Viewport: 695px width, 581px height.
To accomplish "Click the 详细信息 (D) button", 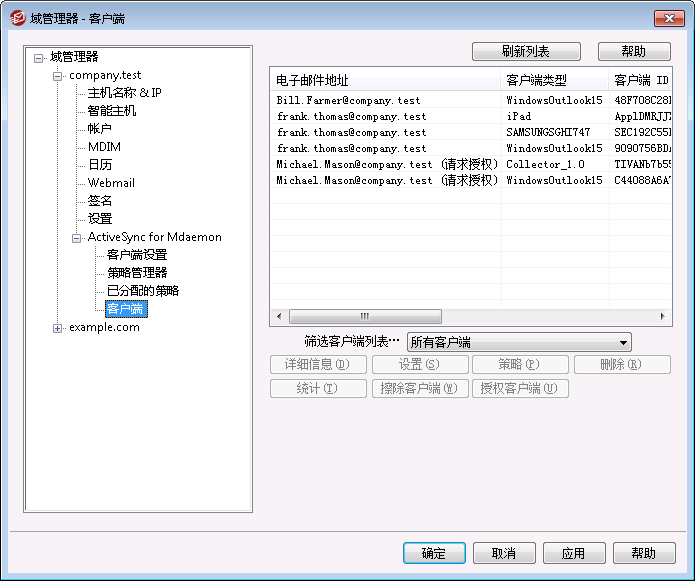I will click(318, 365).
